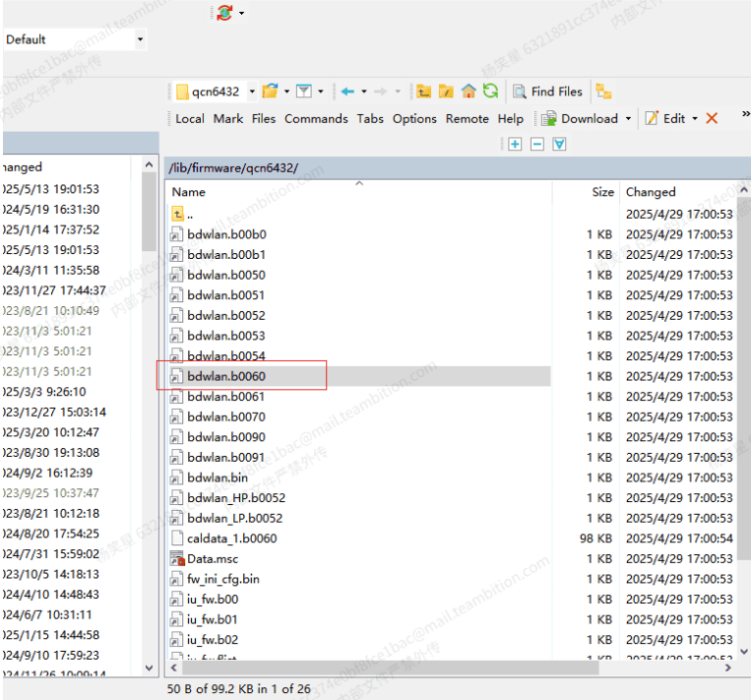
Task: Click the left panel scroll down arrow
Action: click(149, 668)
